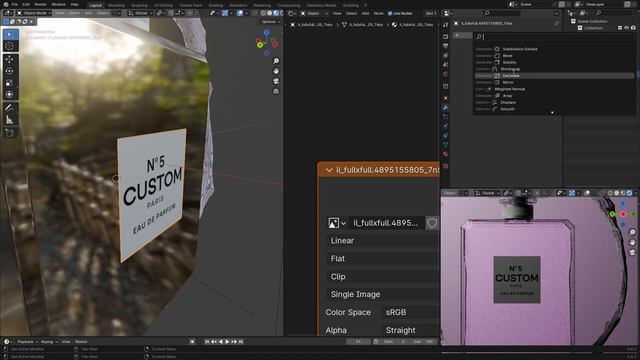Click the play animation button

(x=227, y=342)
